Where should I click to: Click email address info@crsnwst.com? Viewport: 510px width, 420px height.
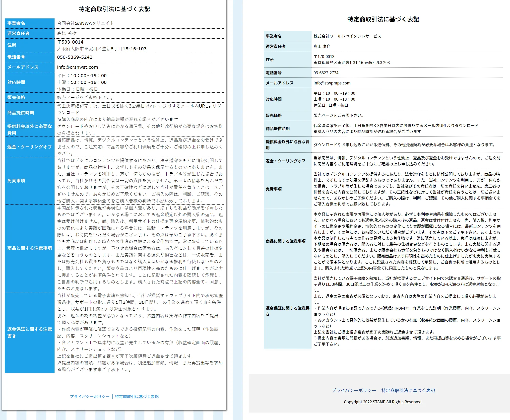(77, 67)
